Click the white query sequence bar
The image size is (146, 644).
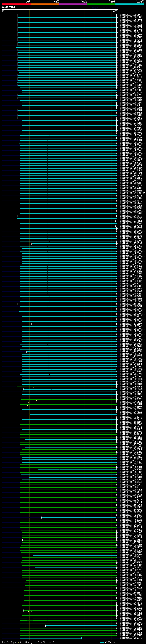click(60, 10)
